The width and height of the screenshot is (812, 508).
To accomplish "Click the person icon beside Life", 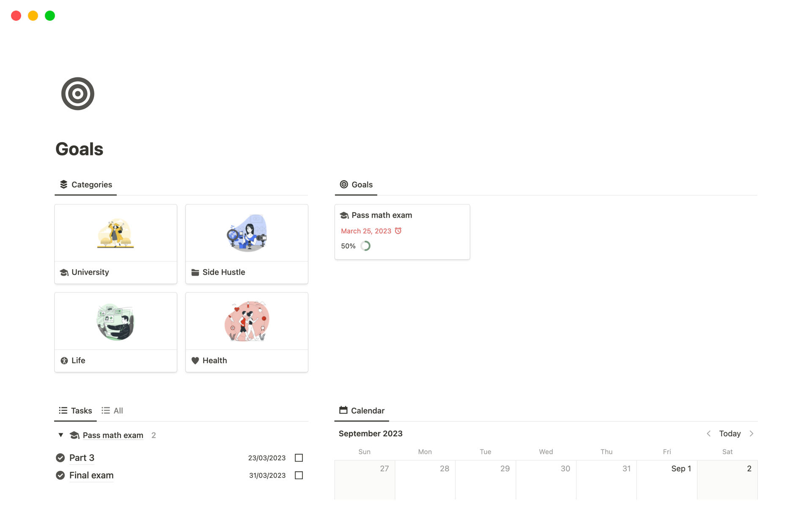I will (64, 361).
